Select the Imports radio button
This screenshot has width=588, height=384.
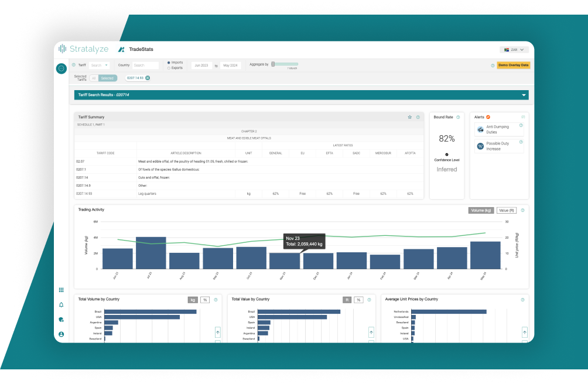[169, 62]
